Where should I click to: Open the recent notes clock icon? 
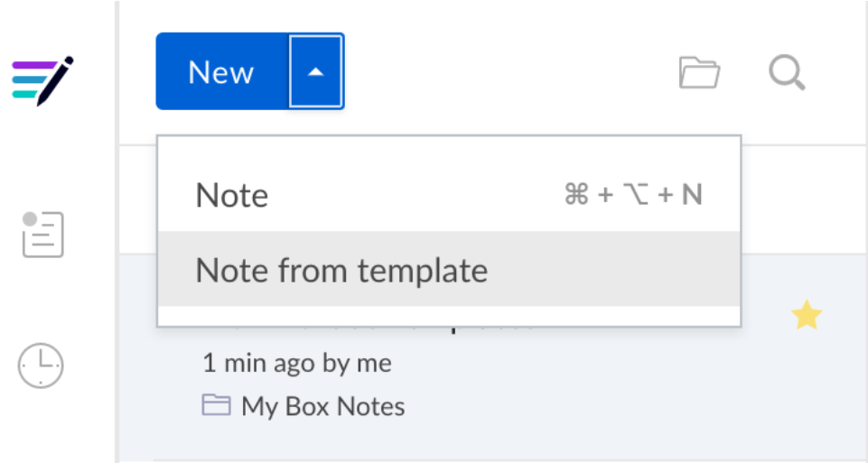pyautogui.click(x=41, y=366)
